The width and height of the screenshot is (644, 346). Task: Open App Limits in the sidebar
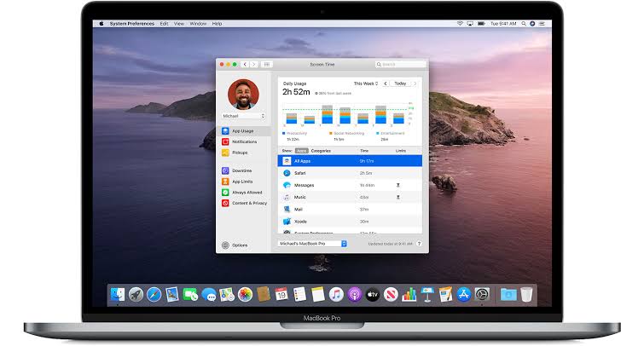[244, 182]
